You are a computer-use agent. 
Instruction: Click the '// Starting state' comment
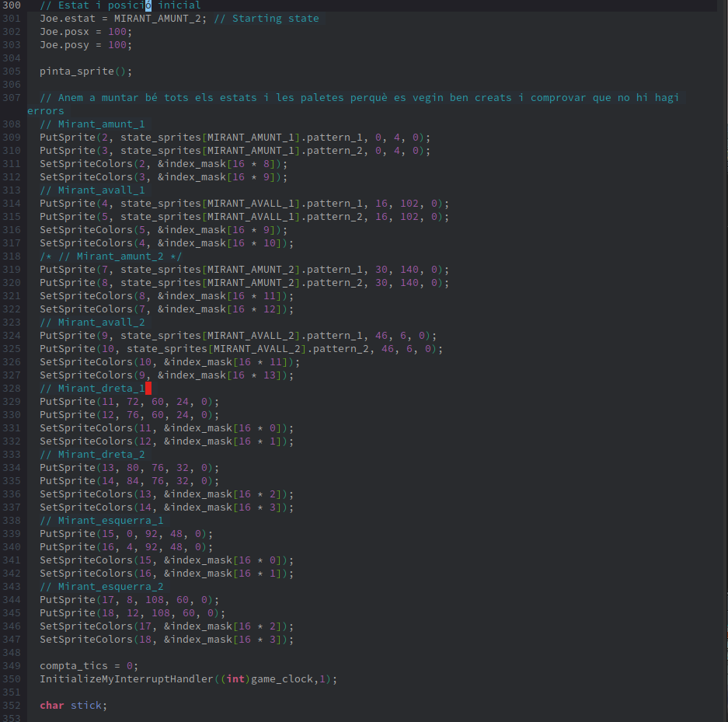(266, 19)
